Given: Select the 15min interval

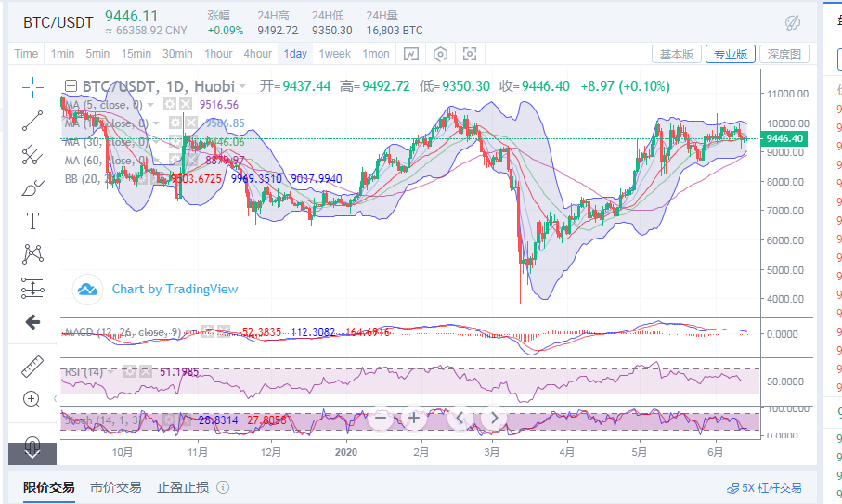Looking at the screenshot, I should coord(136,54).
